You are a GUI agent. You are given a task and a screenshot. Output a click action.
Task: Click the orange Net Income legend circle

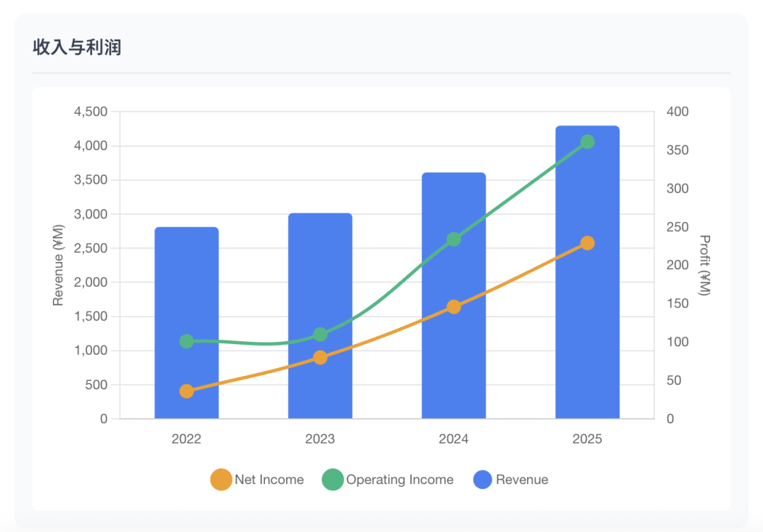(x=221, y=480)
